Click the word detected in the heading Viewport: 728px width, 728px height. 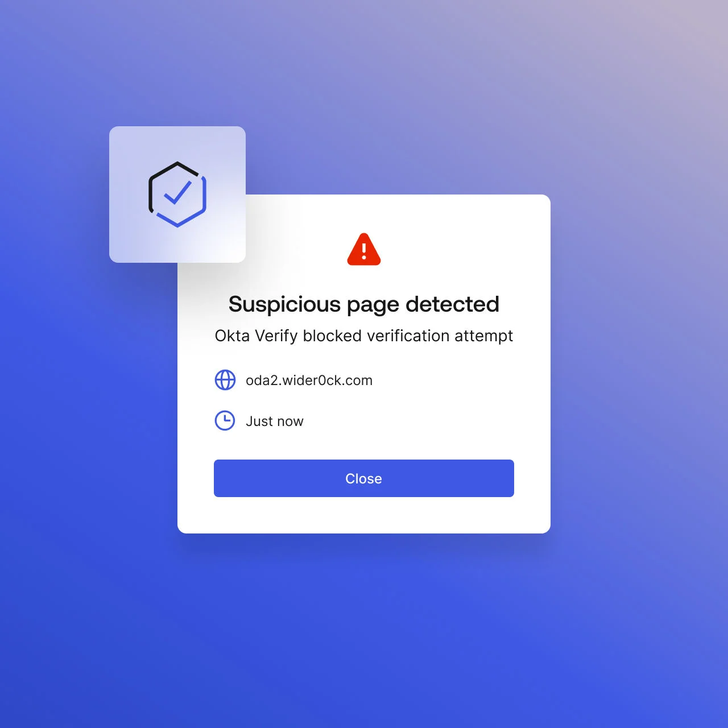click(x=452, y=304)
